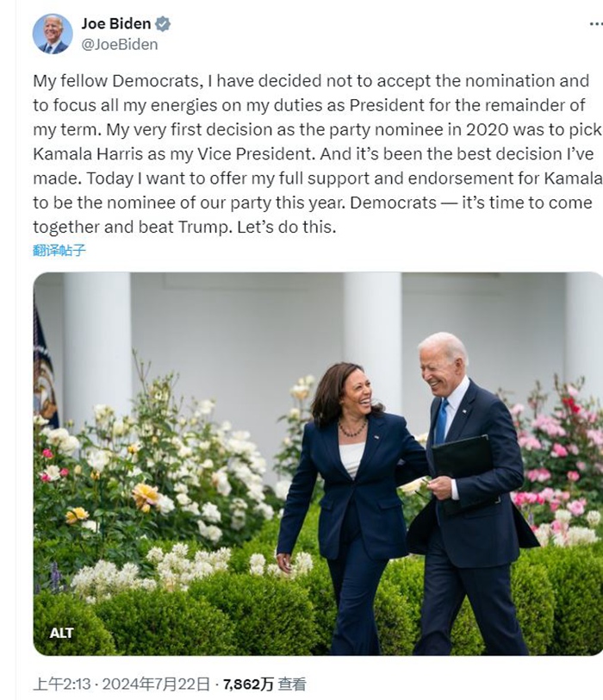
Task: Click the 翻译帖子 translate link
Action: [59, 250]
